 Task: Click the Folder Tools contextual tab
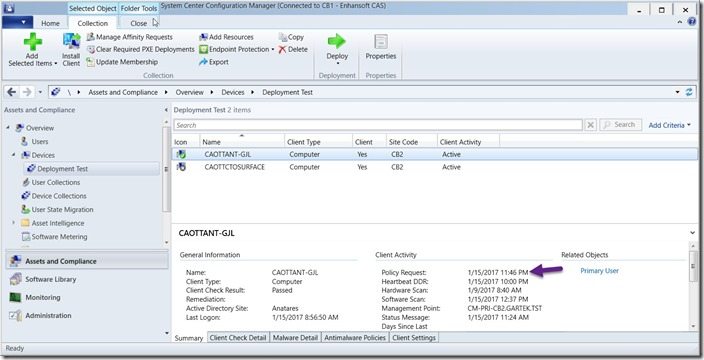pos(139,9)
